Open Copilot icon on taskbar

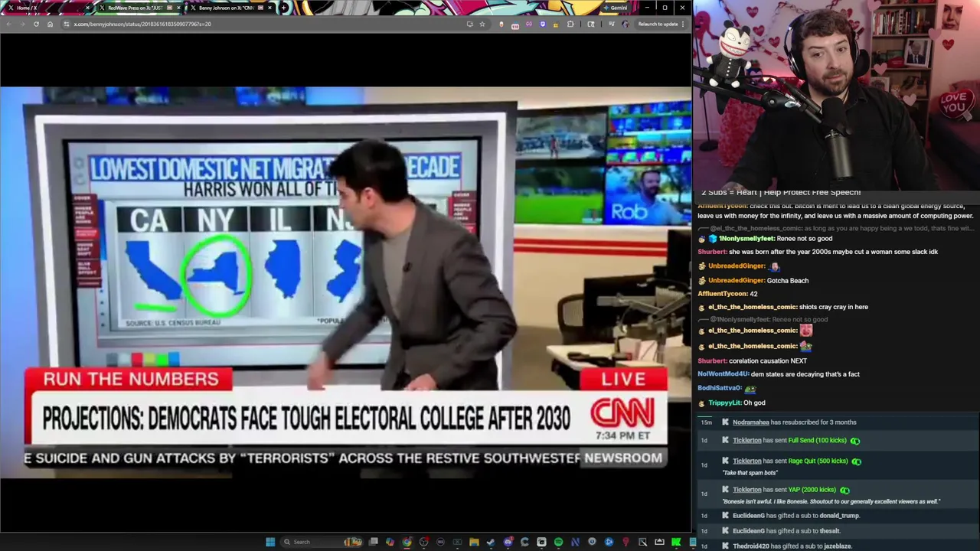(390, 542)
